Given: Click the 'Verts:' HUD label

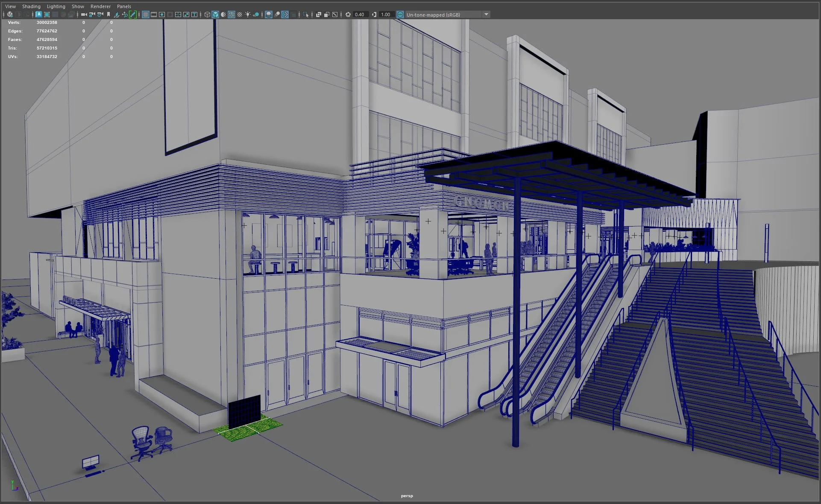Looking at the screenshot, I should click(14, 23).
